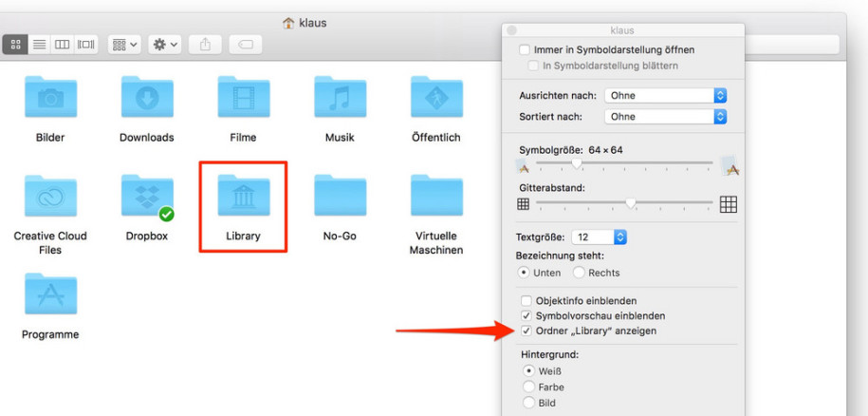Select the Programme folder icon
The height and width of the screenshot is (416, 868).
(50, 294)
